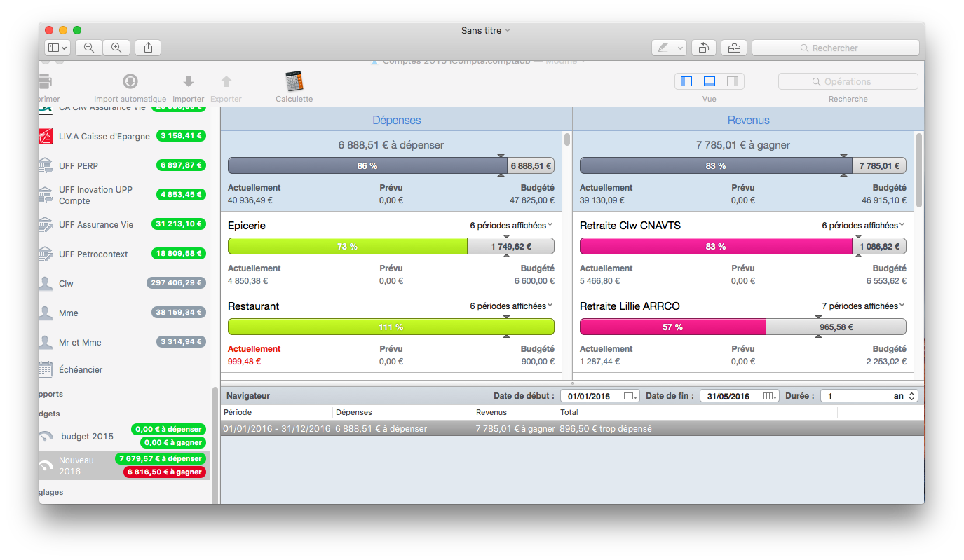
Task: Click the Restaurant 111 % progress bar
Action: [x=391, y=327]
